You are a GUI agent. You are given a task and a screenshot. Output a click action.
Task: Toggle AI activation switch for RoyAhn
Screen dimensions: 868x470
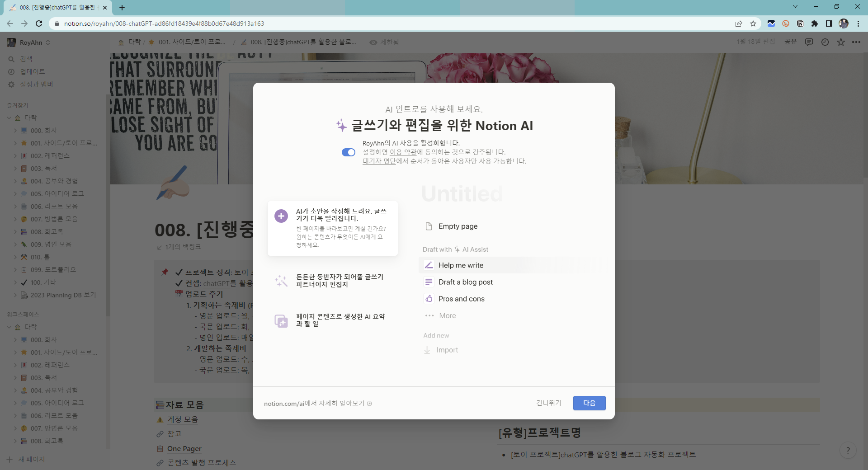(349, 152)
